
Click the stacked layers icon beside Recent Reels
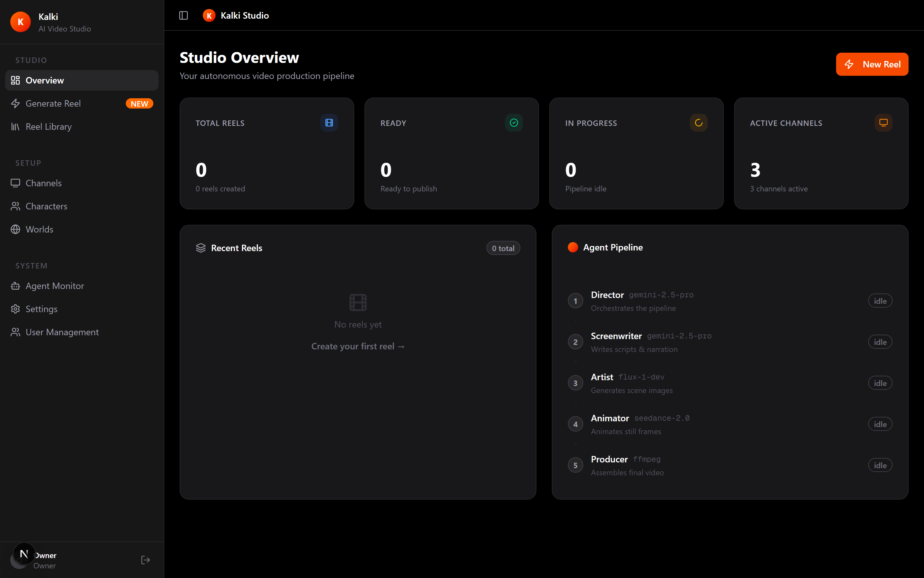click(201, 248)
